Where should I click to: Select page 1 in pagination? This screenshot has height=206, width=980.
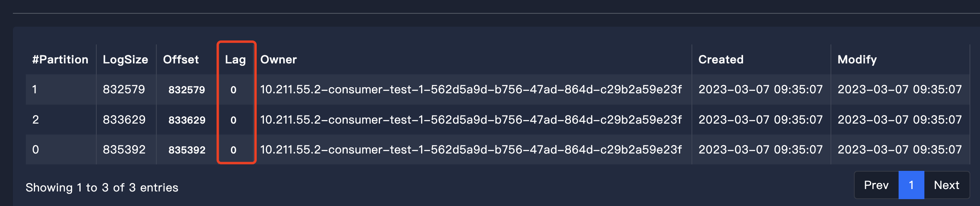pyautogui.click(x=911, y=185)
